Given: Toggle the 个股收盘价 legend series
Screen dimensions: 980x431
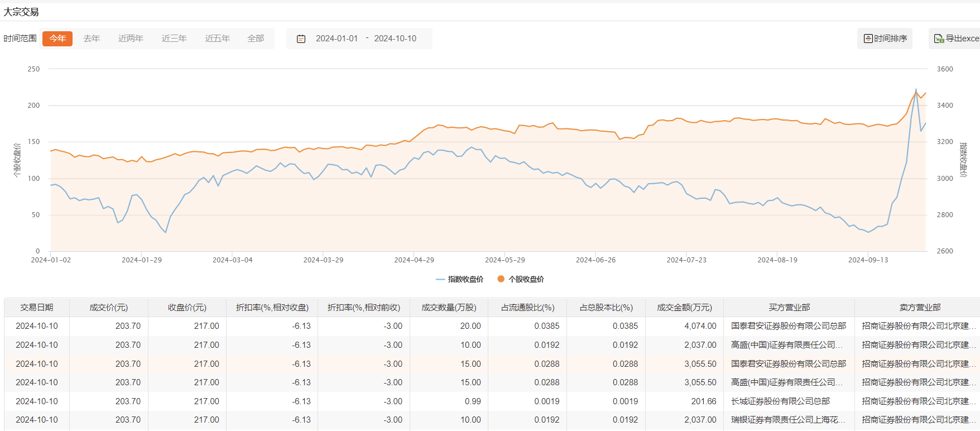Looking at the screenshot, I should (520, 279).
